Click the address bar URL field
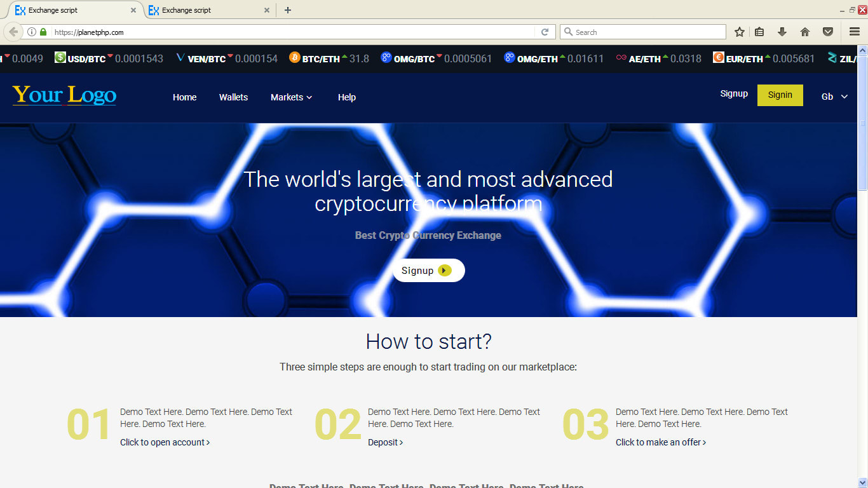Screen dimensions: 868x488 [292, 32]
